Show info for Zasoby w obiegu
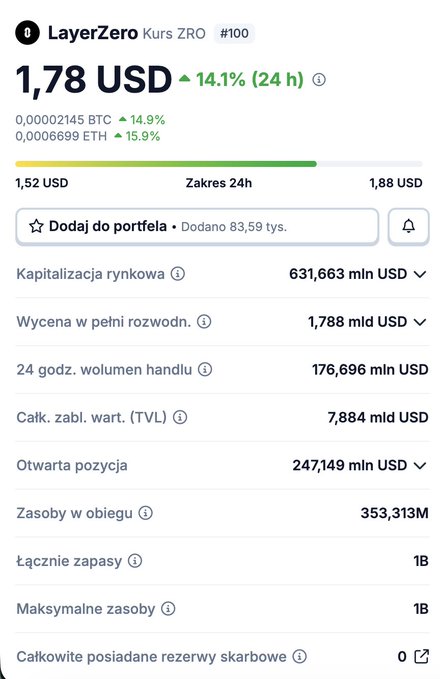The height and width of the screenshot is (679, 440). pyautogui.click(x=146, y=513)
